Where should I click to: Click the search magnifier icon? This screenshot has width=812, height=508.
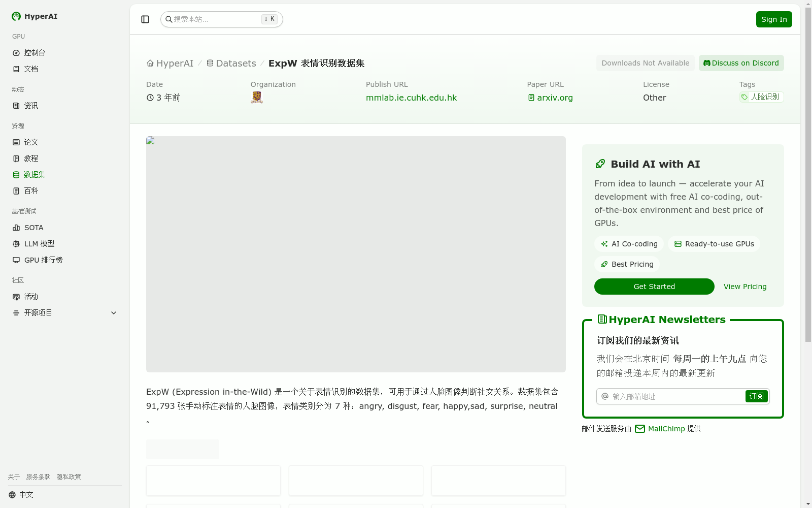(x=169, y=19)
